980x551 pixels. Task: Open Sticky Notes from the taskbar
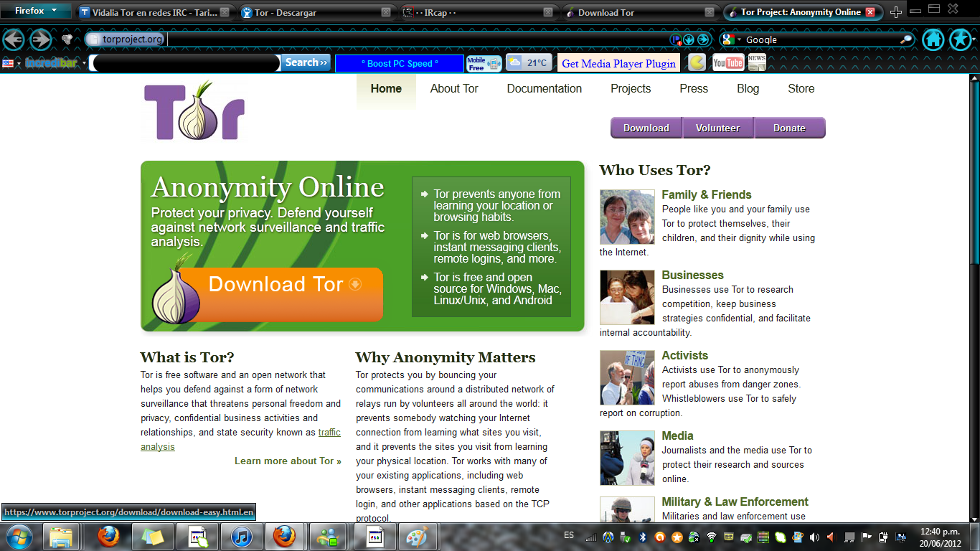[x=153, y=537]
